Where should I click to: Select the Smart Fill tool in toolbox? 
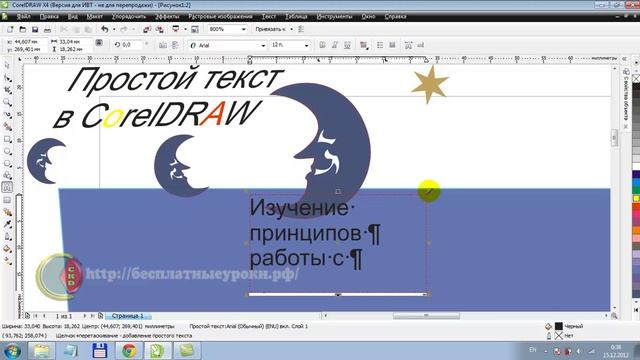pyautogui.click(x=7, y=127)
